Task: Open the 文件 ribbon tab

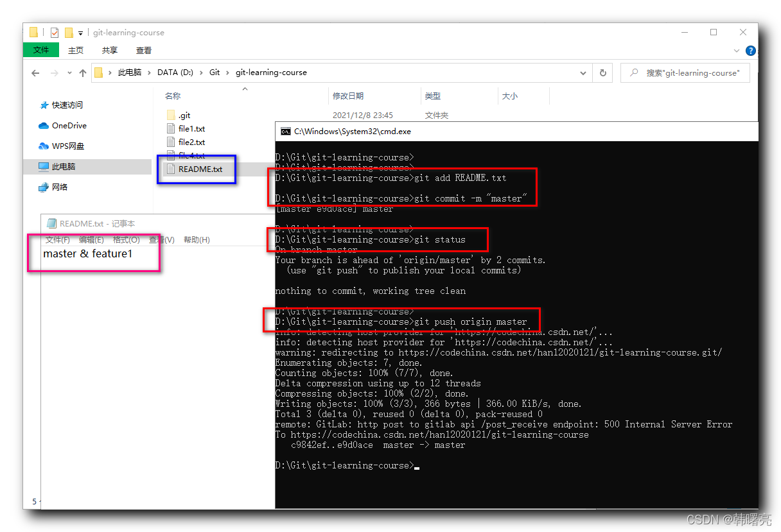Action: coord(41,50)
